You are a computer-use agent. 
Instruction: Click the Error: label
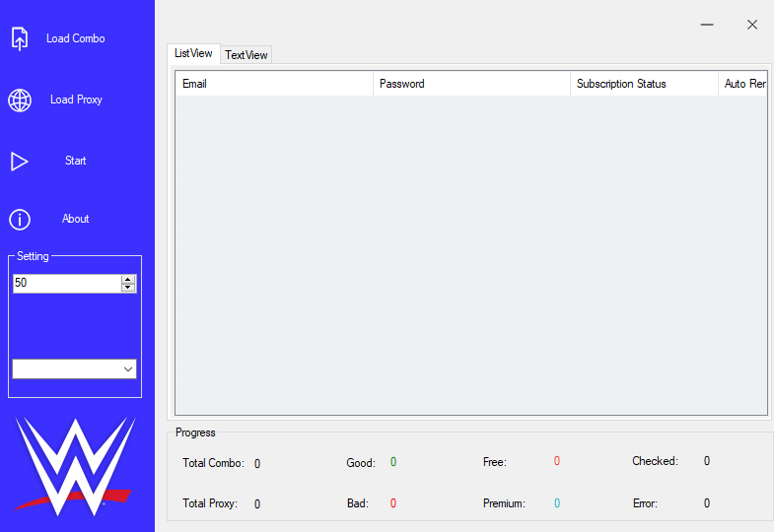click(x=645, y=503)
